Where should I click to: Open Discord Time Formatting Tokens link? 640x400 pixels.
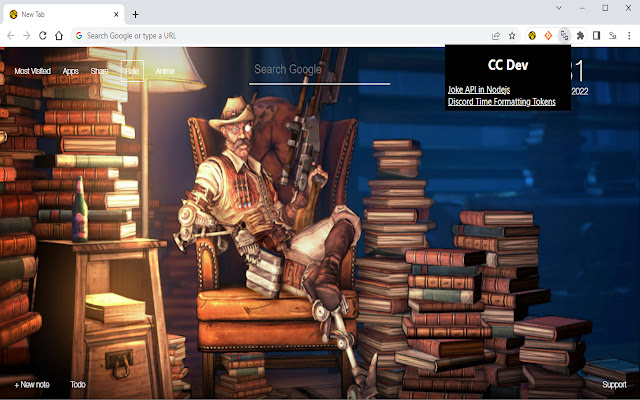[502, 102]
